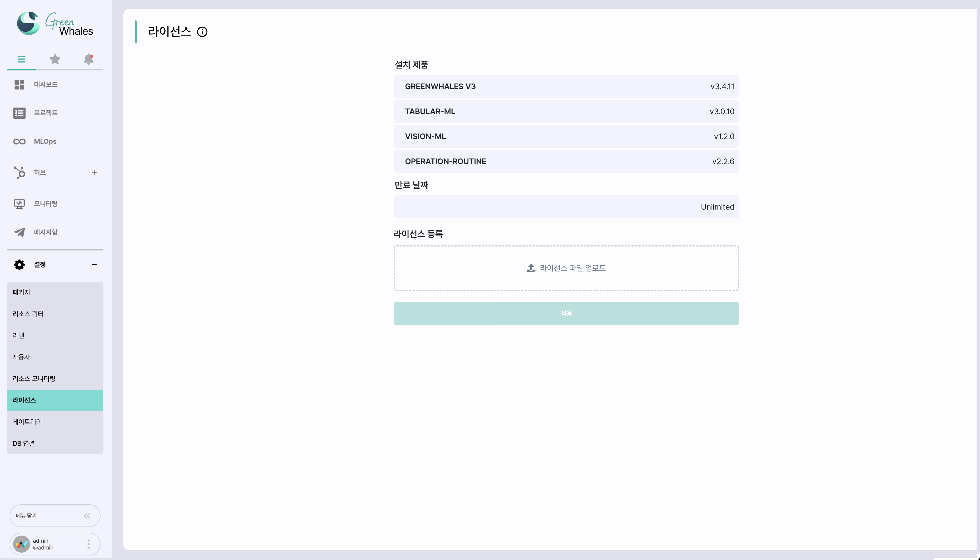
Task: Click the 메뉴 닫기 button
Action: (x=55, y=516)
